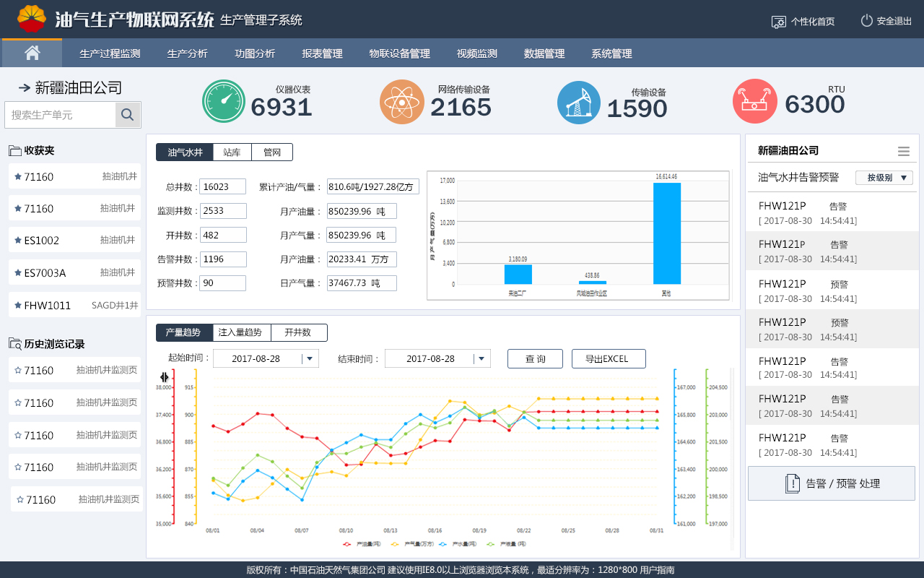
Task: Open the 视频监测 menu
Action: pyautogui.click(x=477, y=53)
